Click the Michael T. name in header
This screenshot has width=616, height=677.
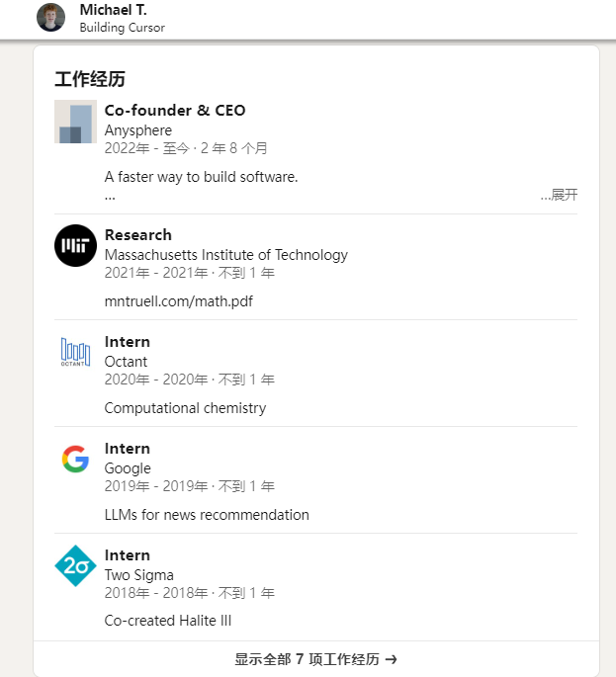[x=113, y=10]
